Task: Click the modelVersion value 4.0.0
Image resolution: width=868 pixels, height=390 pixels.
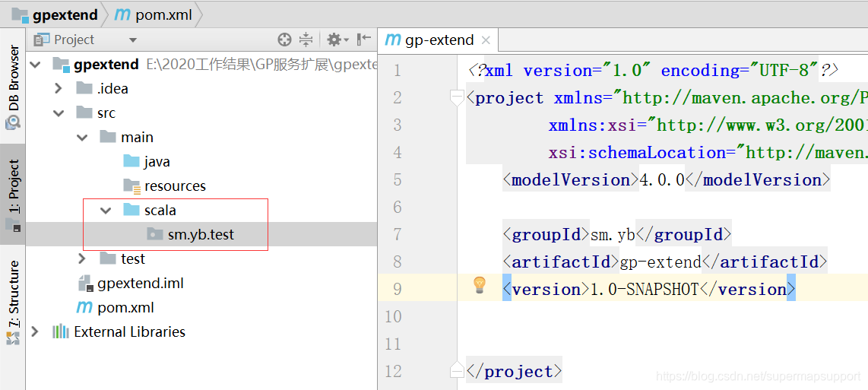Action: (x=662, y=180)
